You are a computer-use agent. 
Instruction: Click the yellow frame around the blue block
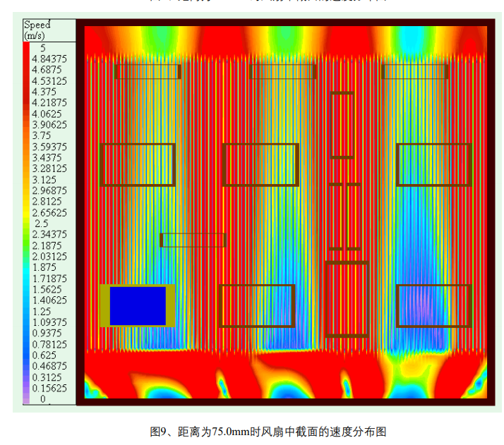tap(104, 306)
